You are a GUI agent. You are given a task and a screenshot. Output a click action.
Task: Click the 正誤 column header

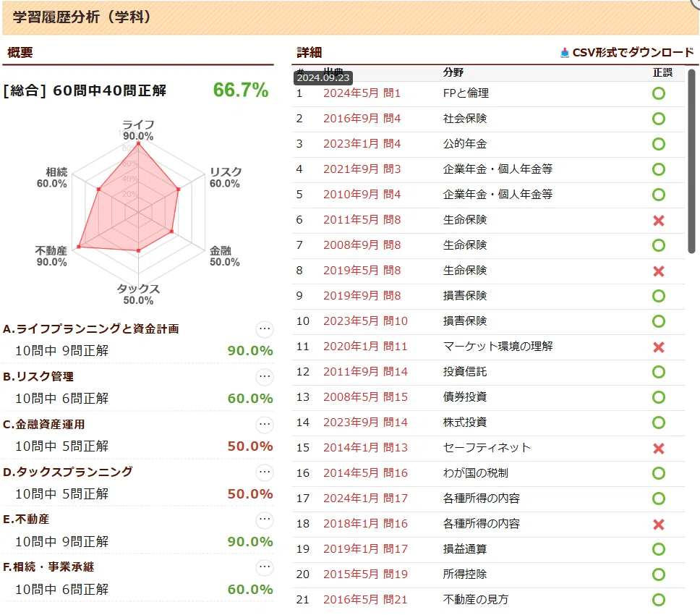(x=662, y=72)
